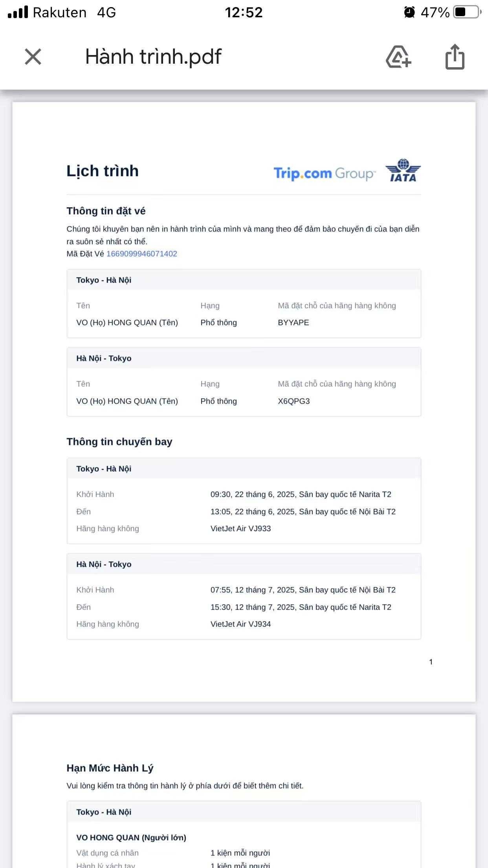This screenshot has width=488, height=868.
Task: Click the Lịch trình page heading
Action: click(103, 171)
